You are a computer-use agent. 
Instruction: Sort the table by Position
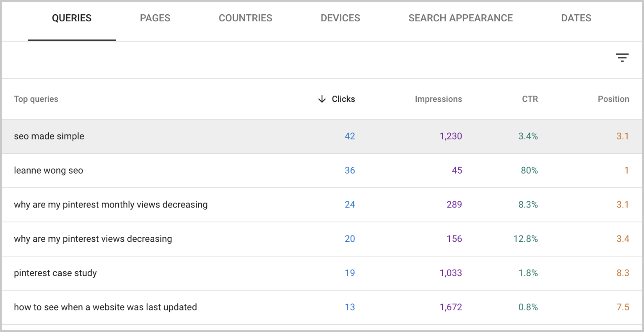613,99
